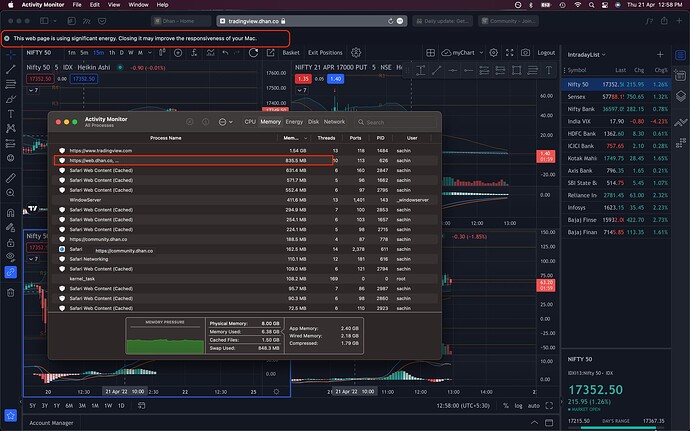Switch to Activity Monitor Disk tab
Image resolution: width=690 pixels, height=431 pixels.
coord(313,122)
